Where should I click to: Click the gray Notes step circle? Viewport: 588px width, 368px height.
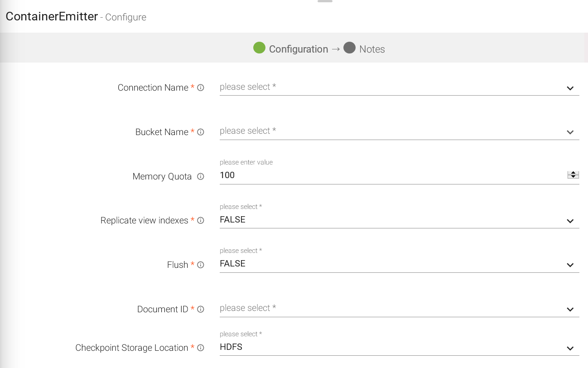[x=349, y=48]
